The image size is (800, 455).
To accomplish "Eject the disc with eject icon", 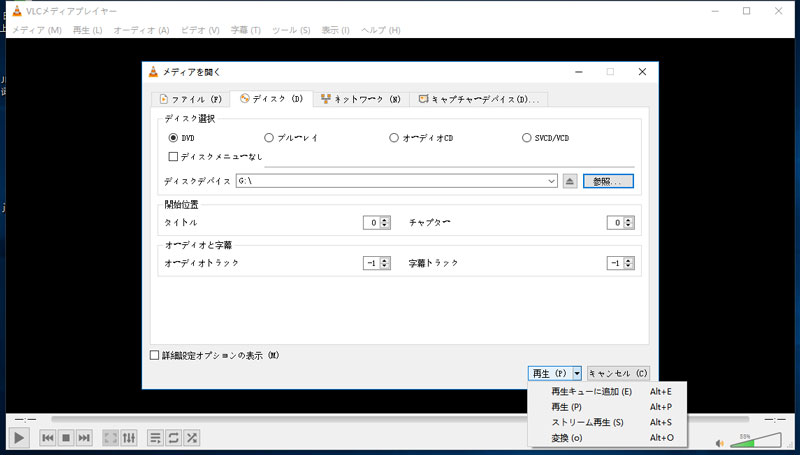I will click(570, 181).
